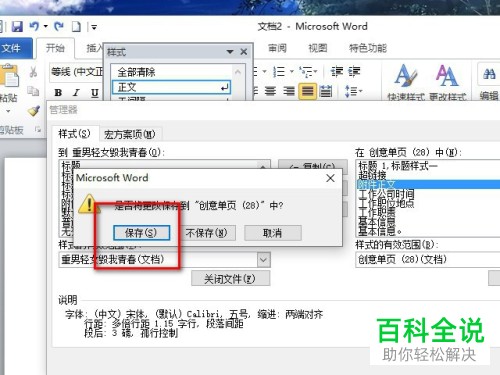Center align the paragraph
Screen dimensions: 500x375
tap(270, 91)
